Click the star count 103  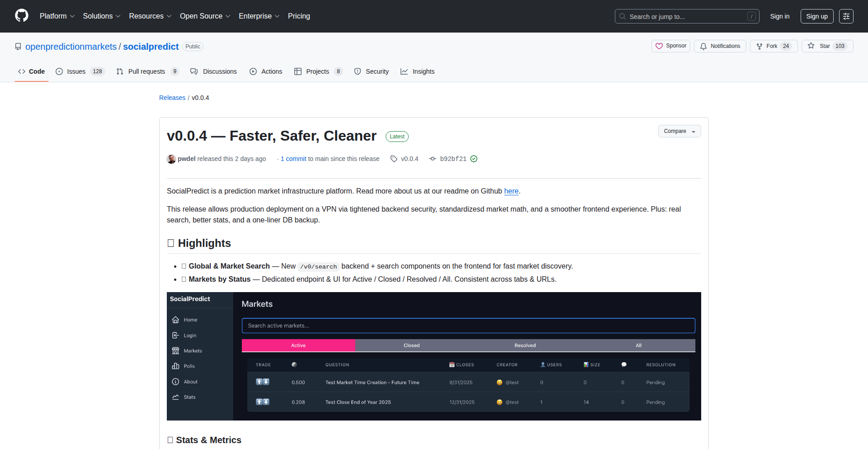(x=840, y=46)
